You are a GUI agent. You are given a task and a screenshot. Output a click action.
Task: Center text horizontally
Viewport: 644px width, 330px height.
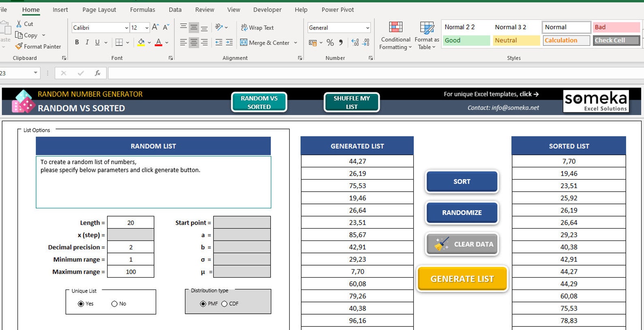[x=194, y=42]
